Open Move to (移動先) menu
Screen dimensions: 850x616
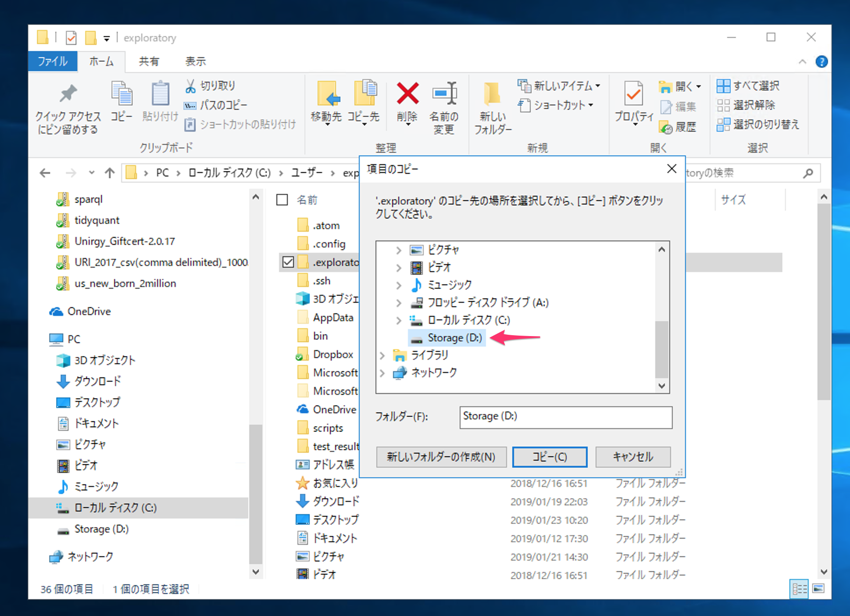click(326, 104)
